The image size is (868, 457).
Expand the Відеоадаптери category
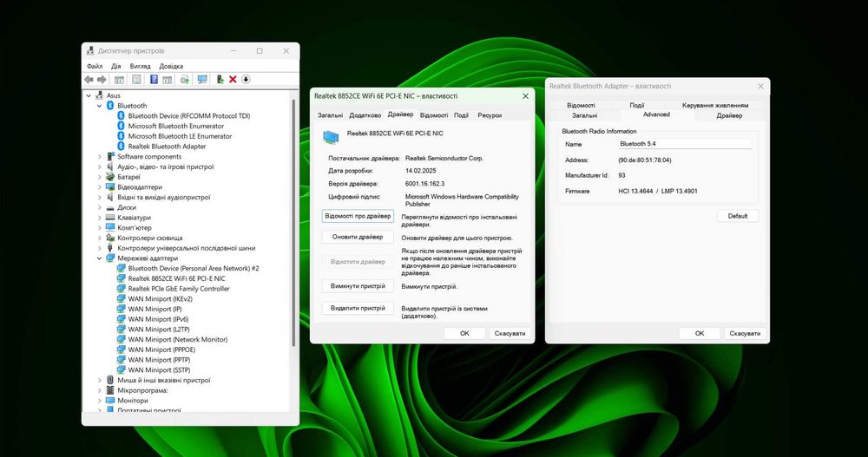pyautogui.click(x=99, y=187)
